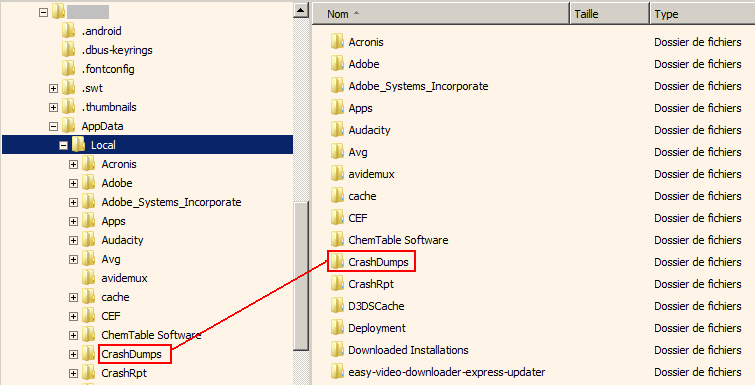Select avidemux name in the file list
755x385 pixels.
371,174
